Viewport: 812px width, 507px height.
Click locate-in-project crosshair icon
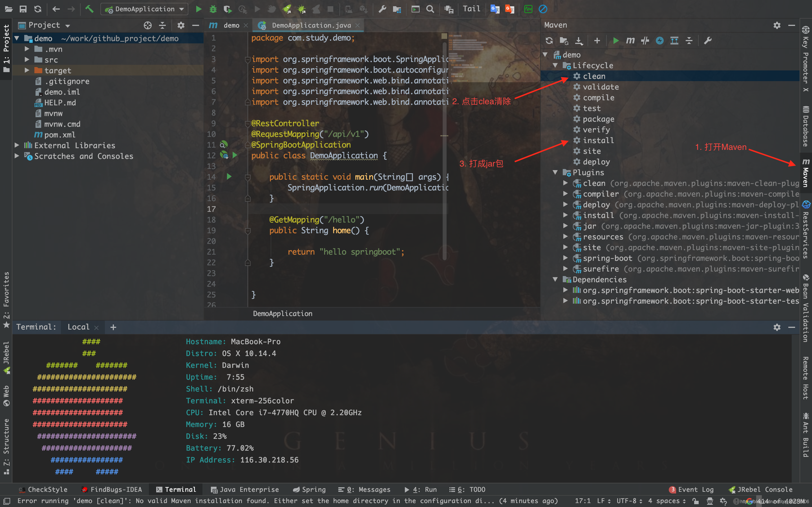click(x=148, y=25)
